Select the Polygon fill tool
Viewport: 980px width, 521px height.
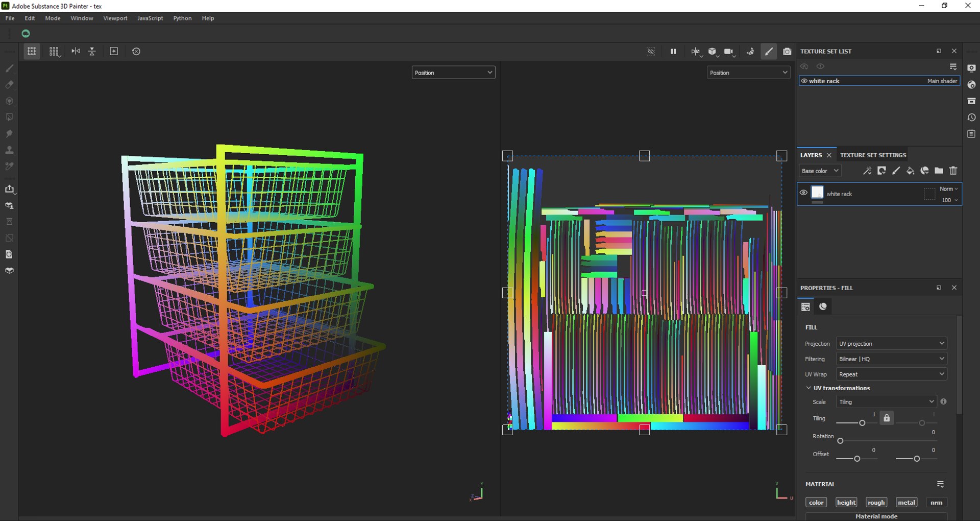click(9, 117)
